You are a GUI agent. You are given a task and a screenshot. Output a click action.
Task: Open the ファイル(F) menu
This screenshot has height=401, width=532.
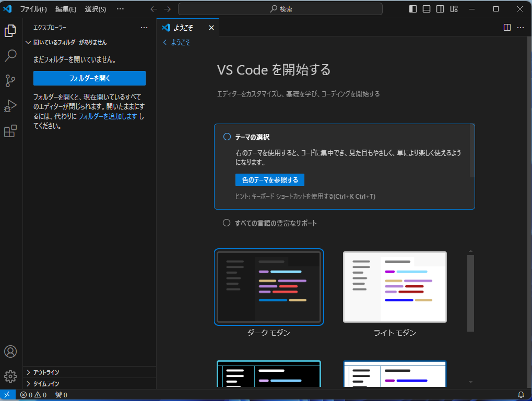click(33, 9)
